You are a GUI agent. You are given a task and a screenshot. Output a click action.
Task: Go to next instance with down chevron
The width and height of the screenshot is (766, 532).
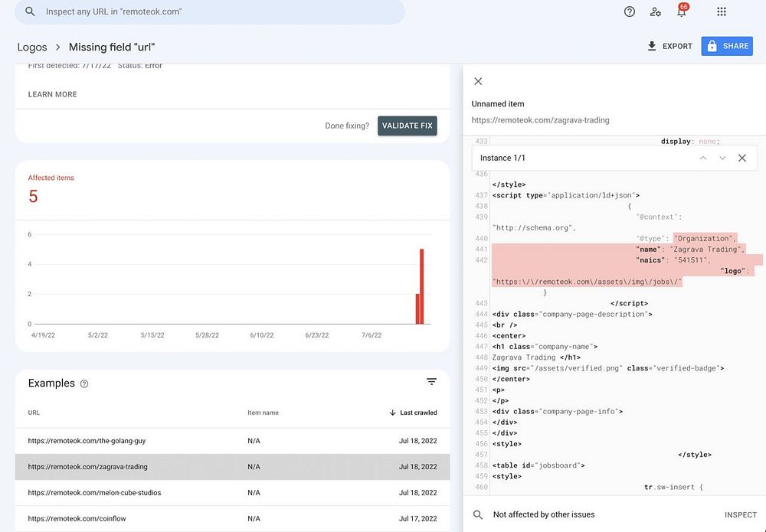(722, 158)
